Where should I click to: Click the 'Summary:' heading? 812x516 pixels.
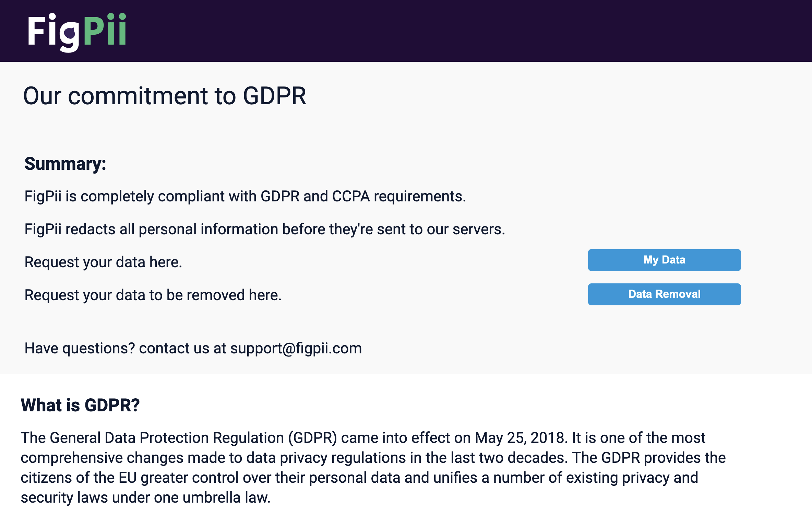coord(65,164)
